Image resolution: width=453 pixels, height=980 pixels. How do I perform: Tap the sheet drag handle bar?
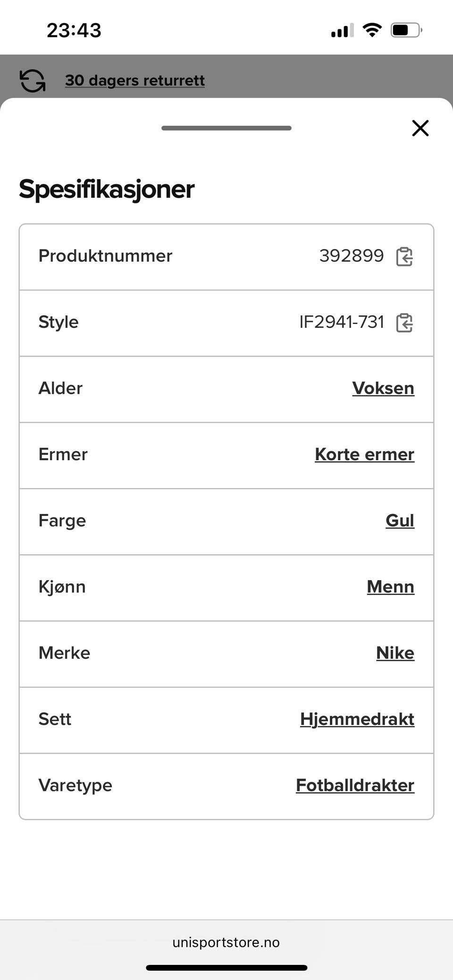226,128
